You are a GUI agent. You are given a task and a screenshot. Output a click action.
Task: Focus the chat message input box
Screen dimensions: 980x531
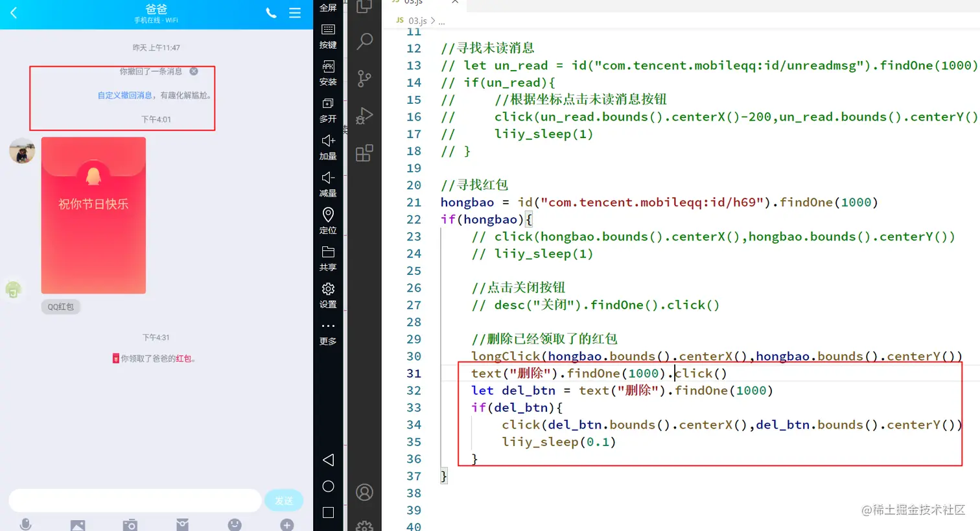(135, 501)
